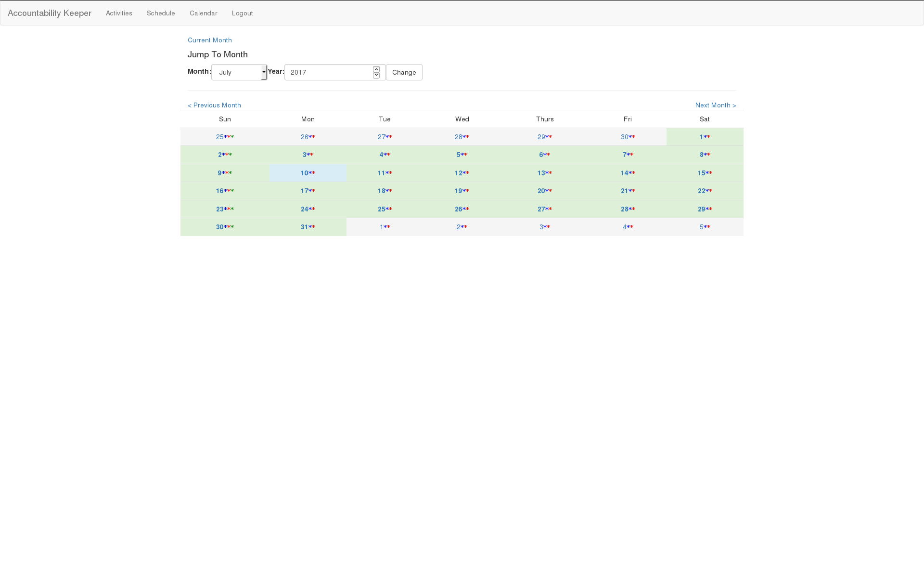Open Schedule in the navbar
The height and width of the screenshot is (578, 924).
point(161,13)
